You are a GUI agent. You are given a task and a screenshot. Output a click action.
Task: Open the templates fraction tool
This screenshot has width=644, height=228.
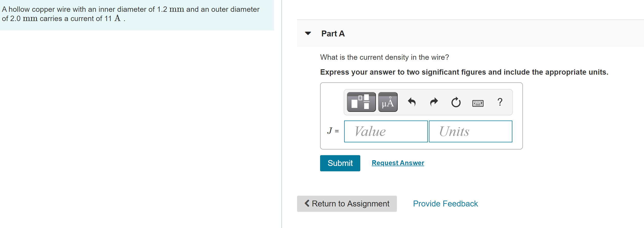(x=361, y=102)
